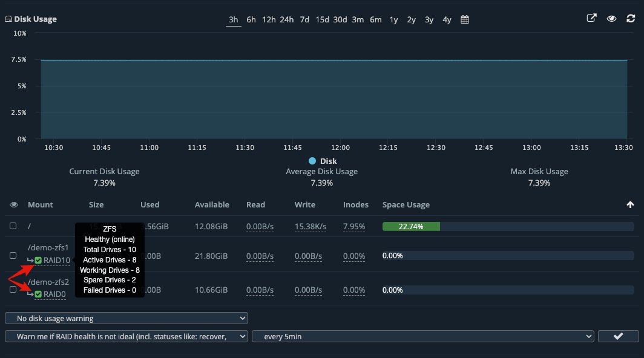Select the /demo-zfs2 row checkbox
This screenshot has height=358, width=644.
tap(13, 289)
